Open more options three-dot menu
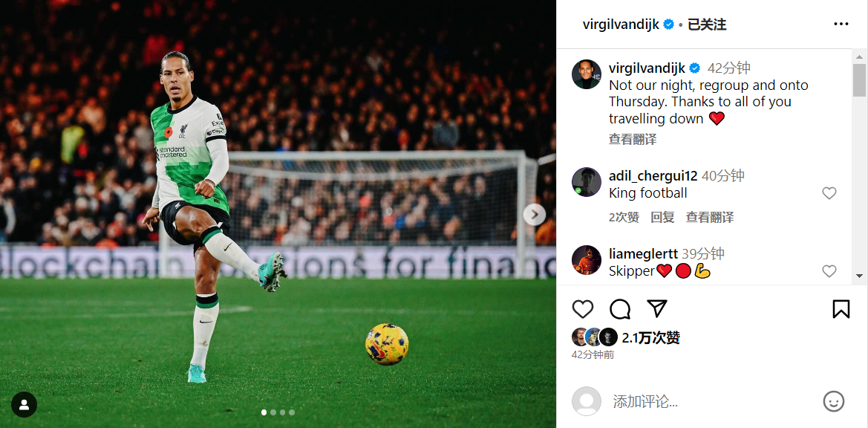868x428 pixels. click(x=841, y=24)
